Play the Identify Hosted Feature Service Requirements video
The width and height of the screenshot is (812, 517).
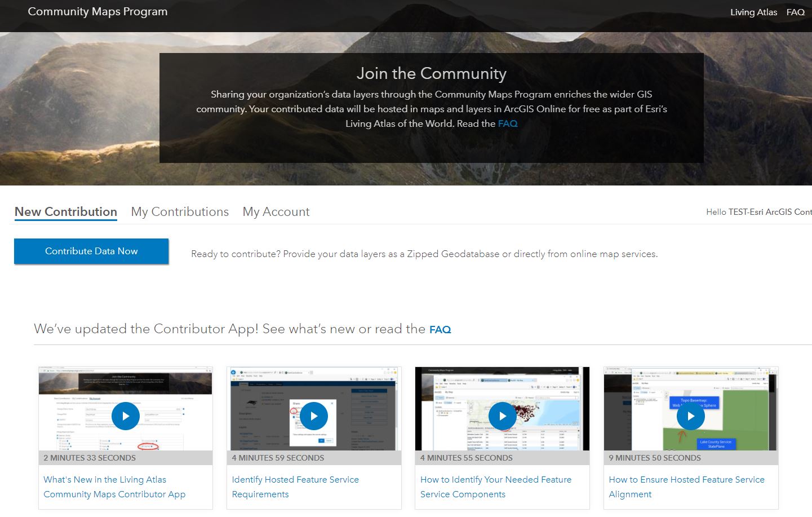314,416
